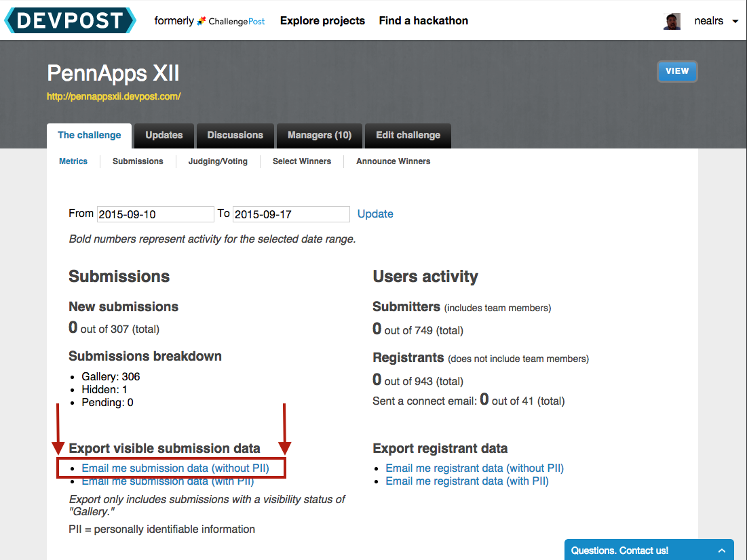Click the From date field
Image resolution: width=747 pixels, height=560 pixels.
click(x=155, y=214)
